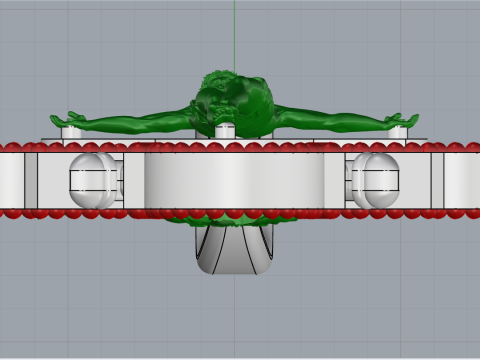Click the green vertical axis line above figure
This screenshot has height=360, width=480.
[x=234, y=35]
